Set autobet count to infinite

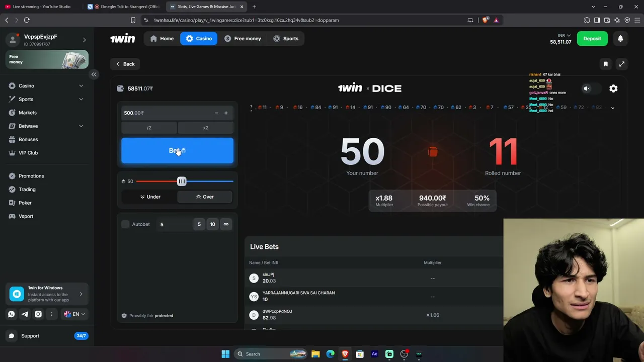[x=226, y=224]
